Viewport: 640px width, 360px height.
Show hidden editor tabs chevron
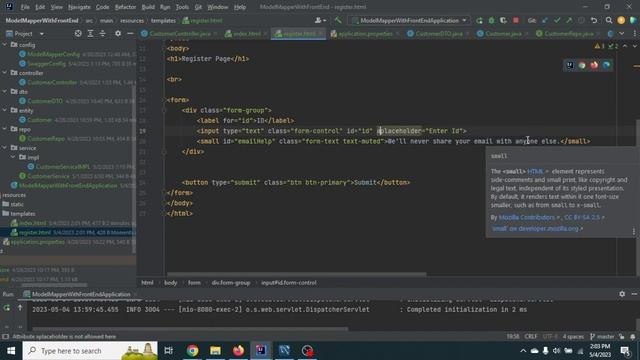(621, 33)
